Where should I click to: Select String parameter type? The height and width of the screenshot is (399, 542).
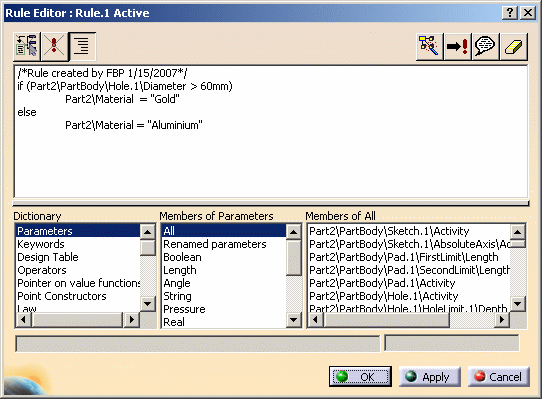(x=224, y=296)
